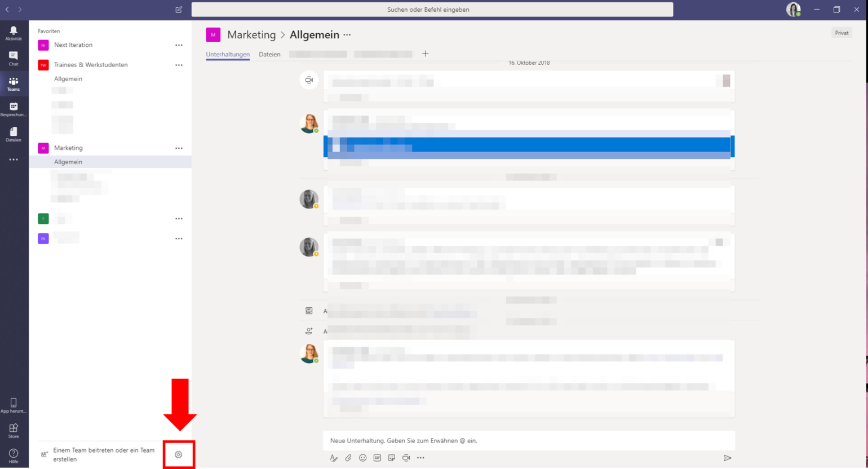The height and width of the screenshot is (469, 868).
Task: Open more options for the Marketing team
Action: point(179,148)
